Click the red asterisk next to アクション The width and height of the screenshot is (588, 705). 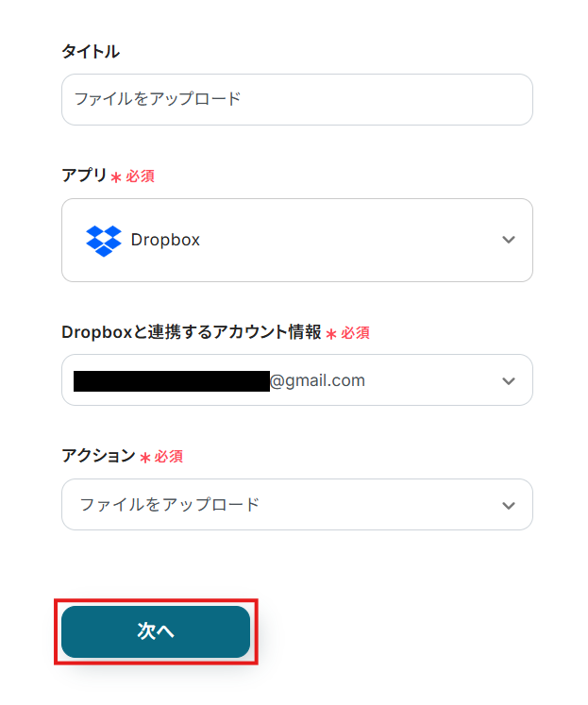pyautogui.click(x=144, y=458)
